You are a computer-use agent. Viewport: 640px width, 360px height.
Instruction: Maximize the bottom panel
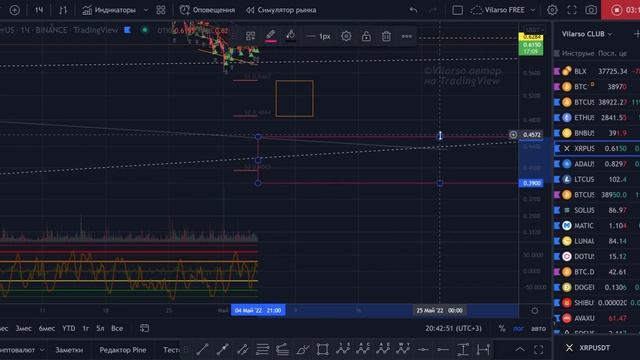point(539,349)
